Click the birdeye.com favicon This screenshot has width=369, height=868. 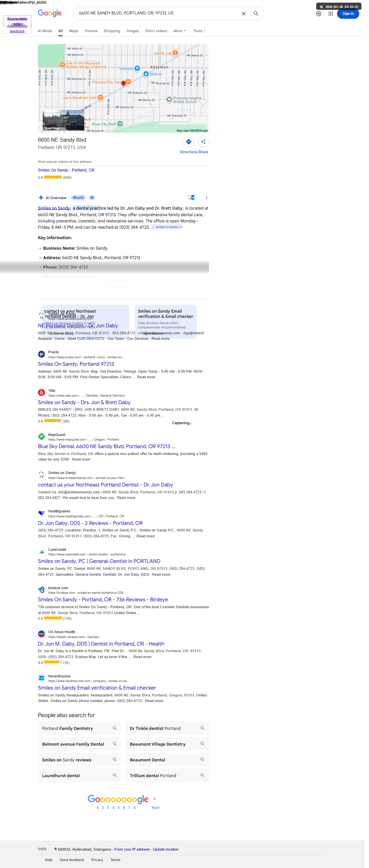tap(41, 590)
